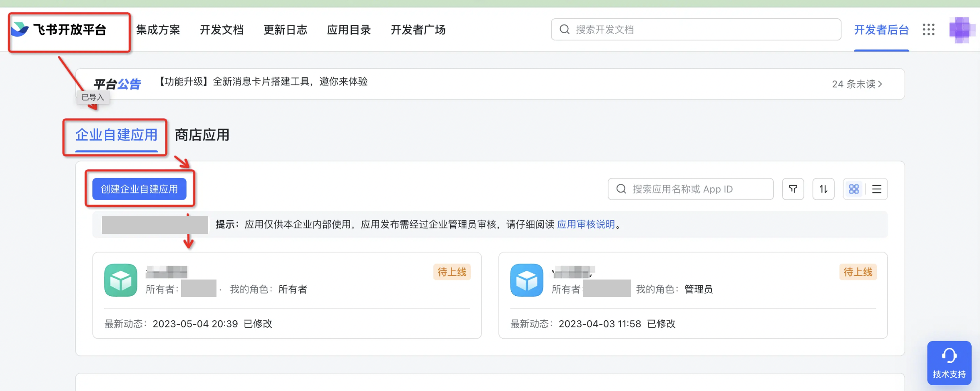
Task: Switch to list view
Action: click(x=877, y=189)
